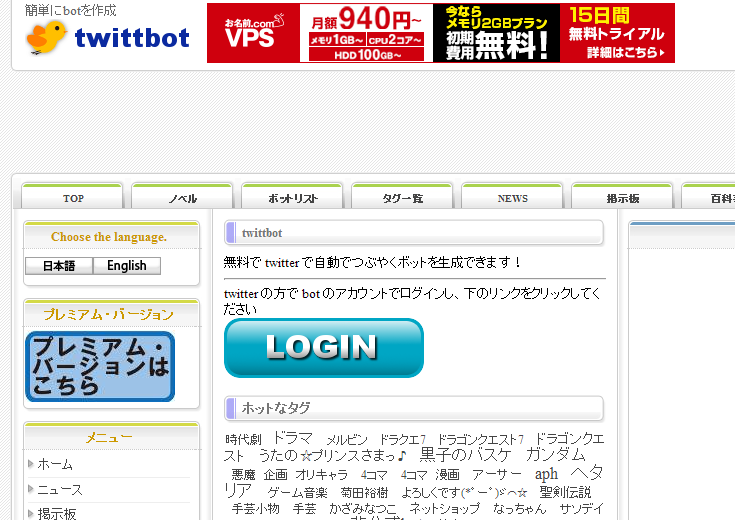Select the ネットショップ tag

click(x=445, y=508)
